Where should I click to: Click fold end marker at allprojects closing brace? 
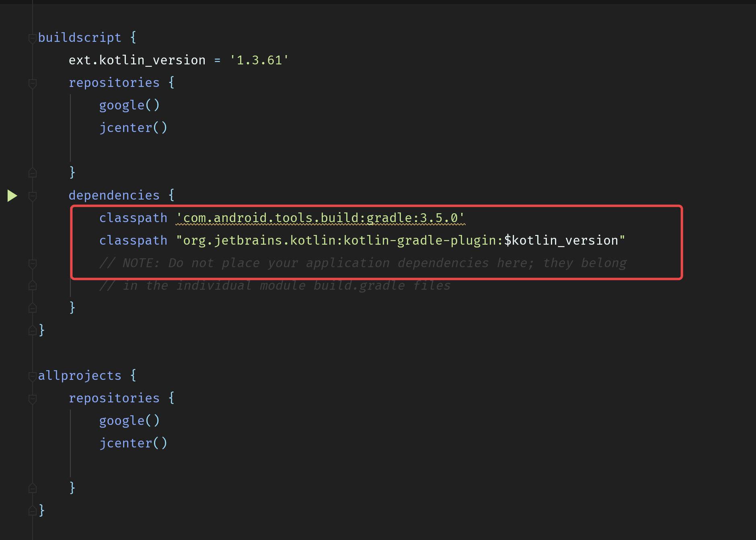click(x=33, y=511)
